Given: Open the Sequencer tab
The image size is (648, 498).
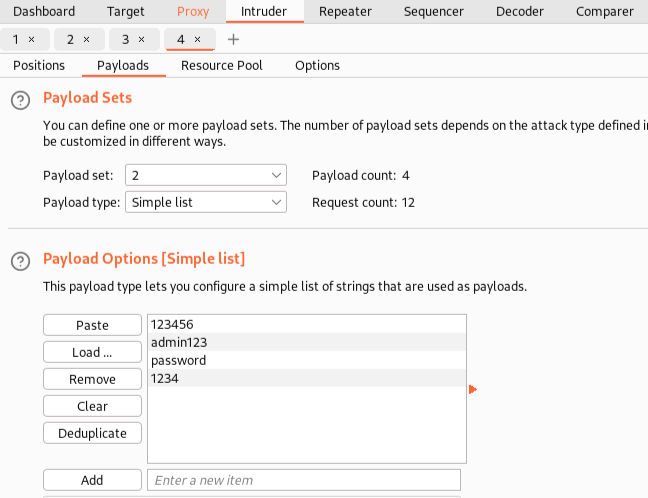Looking at the screenshot, I should [x=434, y=12].
